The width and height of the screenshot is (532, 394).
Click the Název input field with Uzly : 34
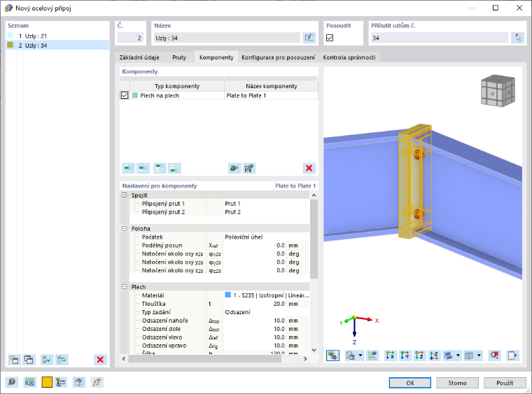tap(227, 38)
